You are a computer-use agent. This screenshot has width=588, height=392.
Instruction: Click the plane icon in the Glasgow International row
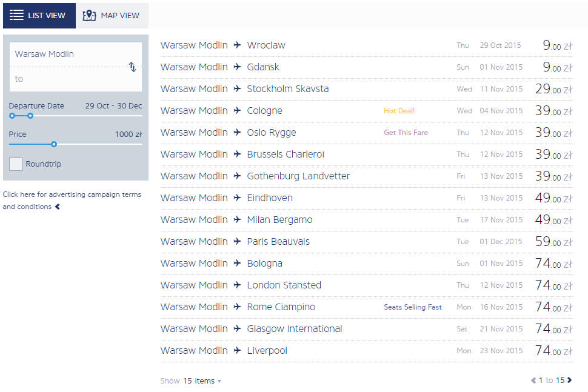pyautogui.click(x=237, y=328)
